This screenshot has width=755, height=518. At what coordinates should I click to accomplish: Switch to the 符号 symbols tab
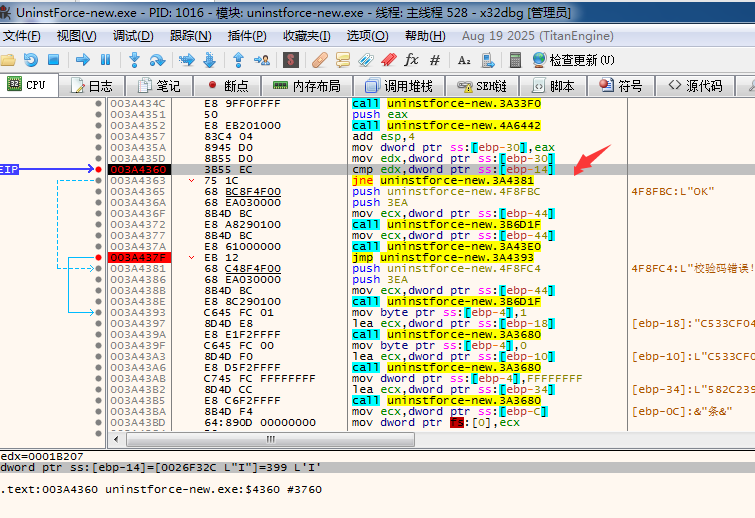(621, 86)
